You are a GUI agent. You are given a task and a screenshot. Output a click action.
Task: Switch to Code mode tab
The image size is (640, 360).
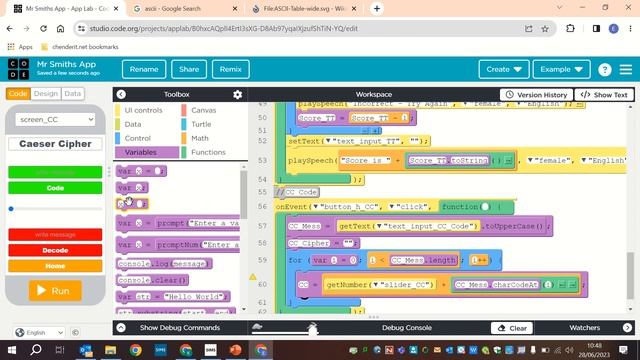(x=18, y=93)
